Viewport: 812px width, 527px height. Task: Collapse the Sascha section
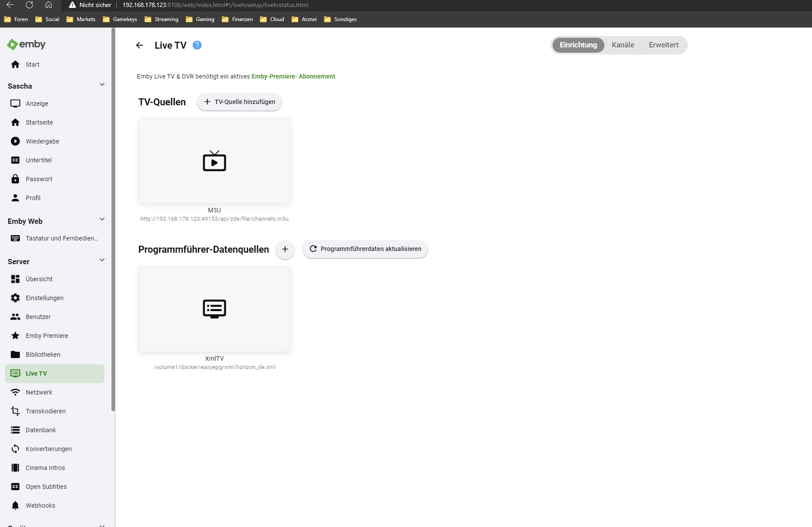[x=102, y=85]
